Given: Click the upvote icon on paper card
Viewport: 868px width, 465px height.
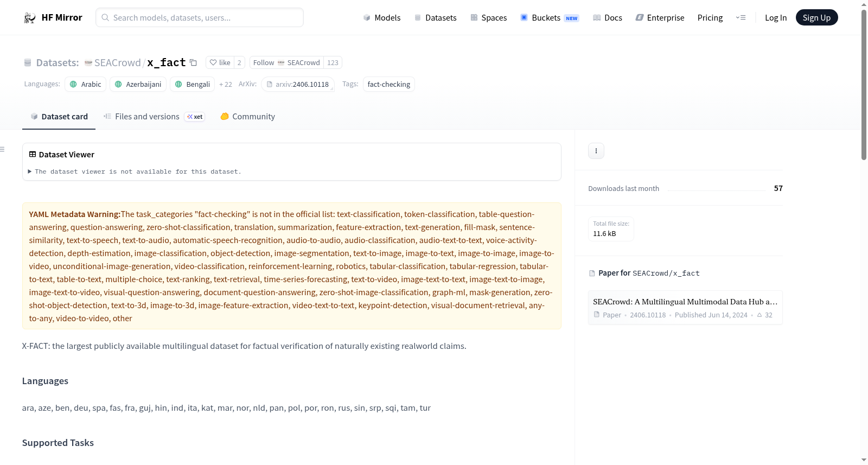Looking at the screenshot, I should click(759, 315).
